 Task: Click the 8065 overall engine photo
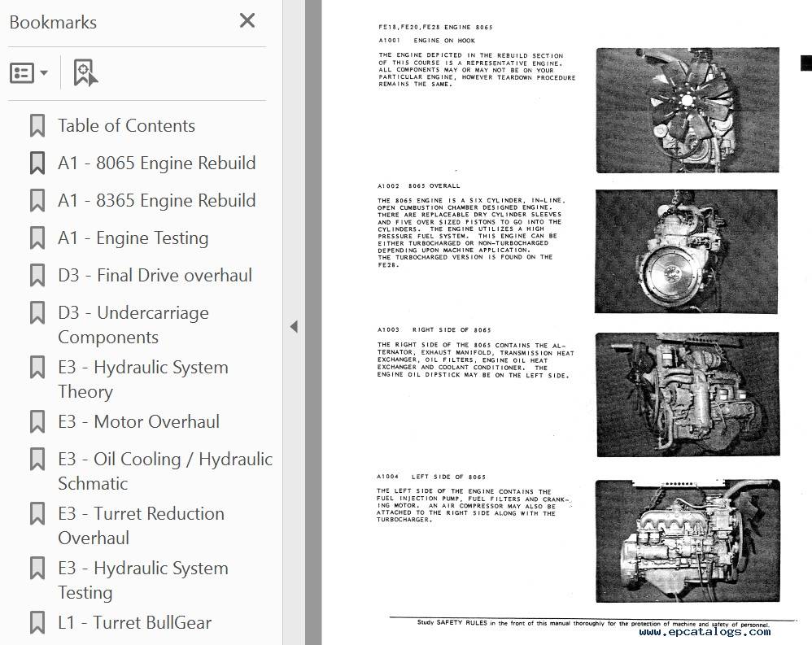687,251
